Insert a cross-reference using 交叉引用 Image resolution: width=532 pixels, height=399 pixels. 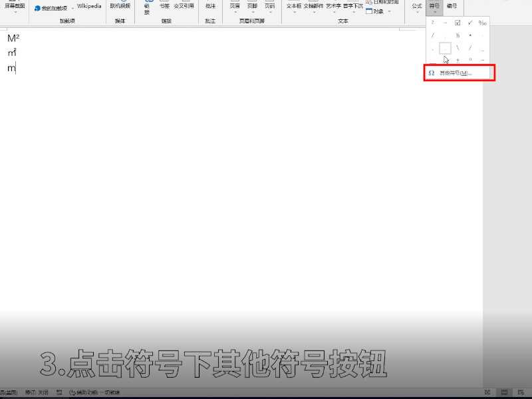pos(184,7)
